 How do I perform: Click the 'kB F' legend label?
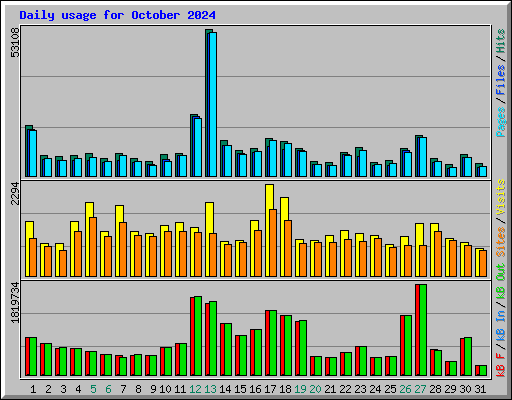pos(500,365)
